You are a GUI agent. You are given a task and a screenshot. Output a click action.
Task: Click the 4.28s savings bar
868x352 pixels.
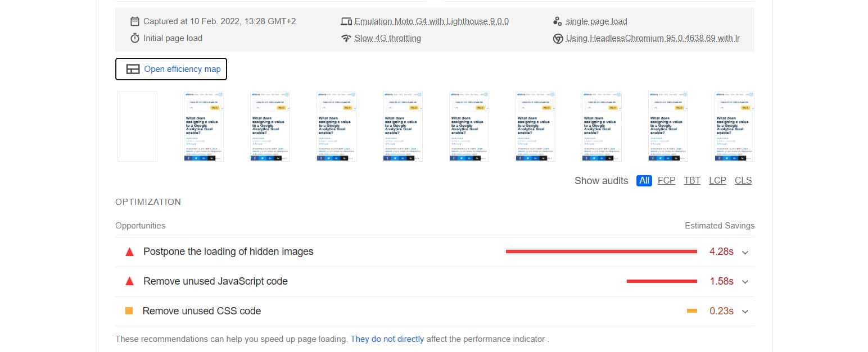point(602,252)
